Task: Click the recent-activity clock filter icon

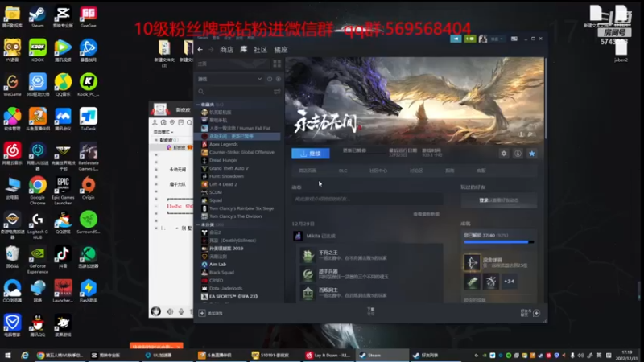Action: tap(270, 79)
